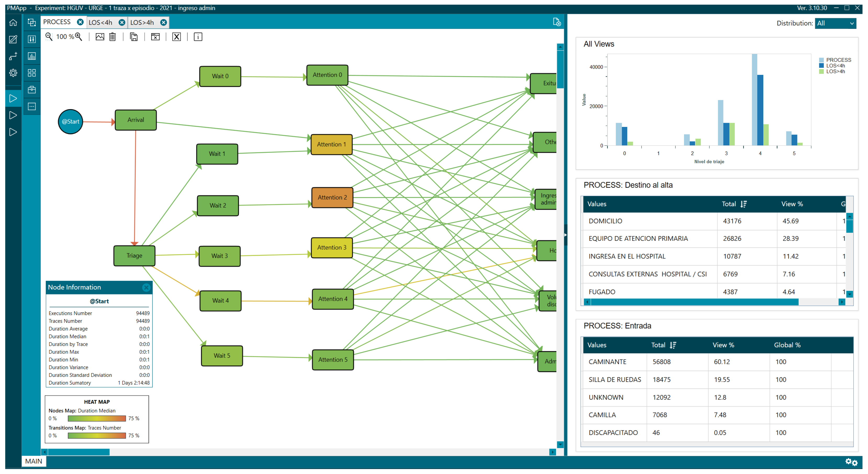The height and width of the screenshot is (474, 868).
Task: Click the zoom out magnifier icon
Action: [49, 37]
